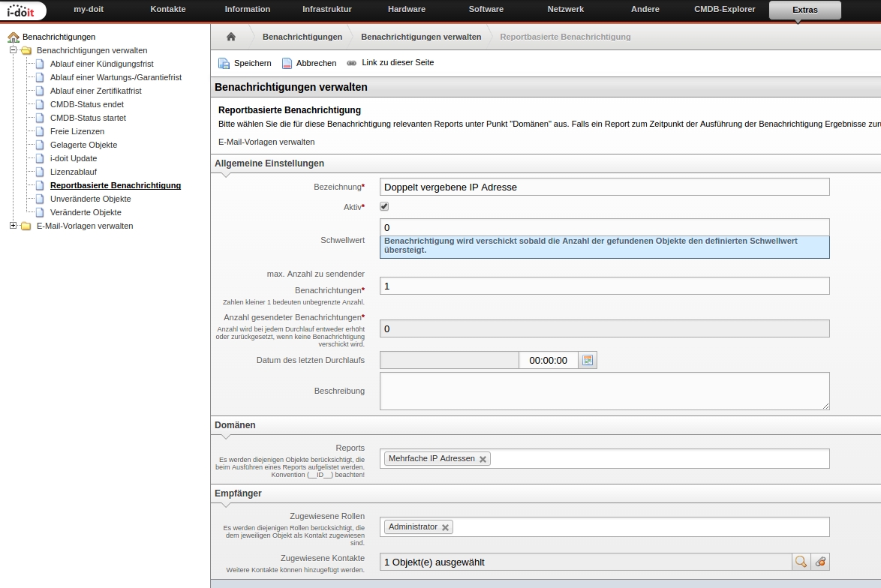Open the Netzwerk menu
The height and width of the screenshot is (588, 881).
coord(566,9)
